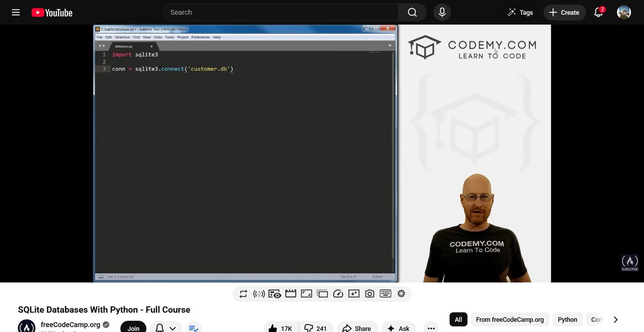Open the notification preferences chevron beside the bell
The height and width of the screenshot is (332, 644).
(x=173, y=327)
